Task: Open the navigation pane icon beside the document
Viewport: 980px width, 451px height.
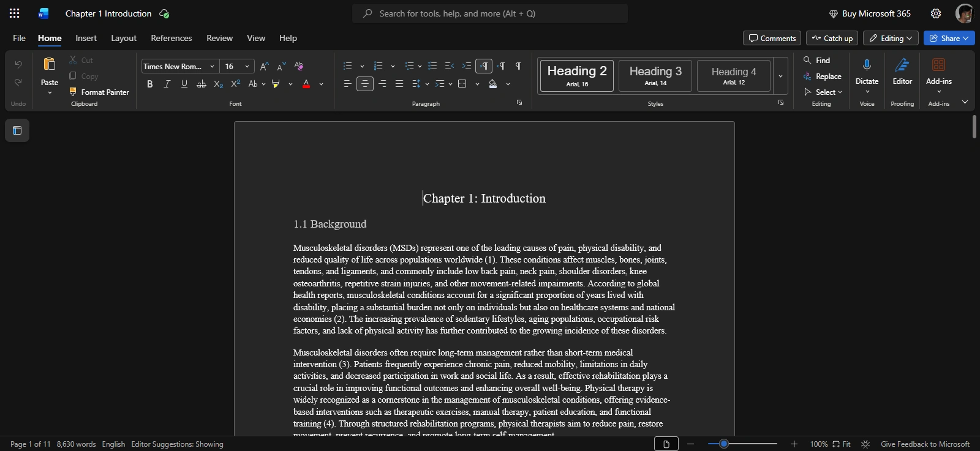Action: [17, 130]
